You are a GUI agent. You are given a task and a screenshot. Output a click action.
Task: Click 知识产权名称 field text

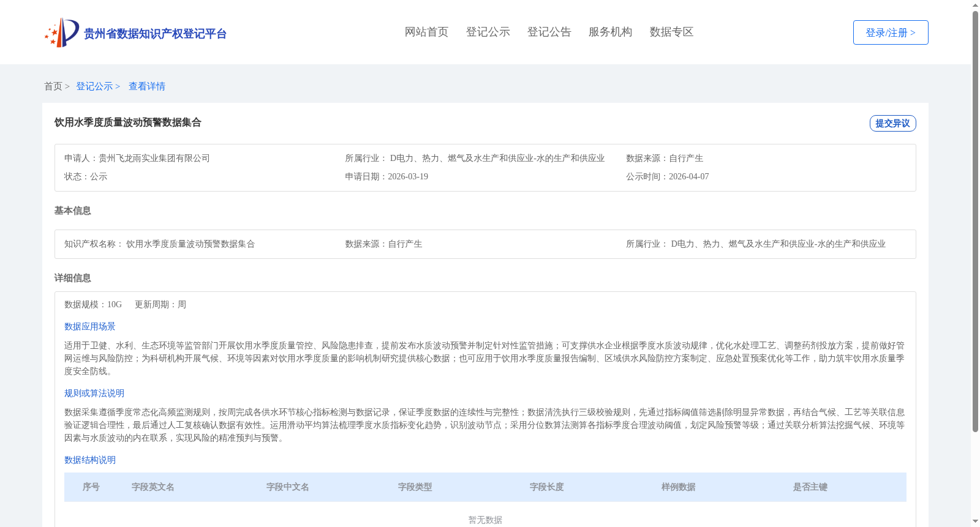click(x=159, y=244)
